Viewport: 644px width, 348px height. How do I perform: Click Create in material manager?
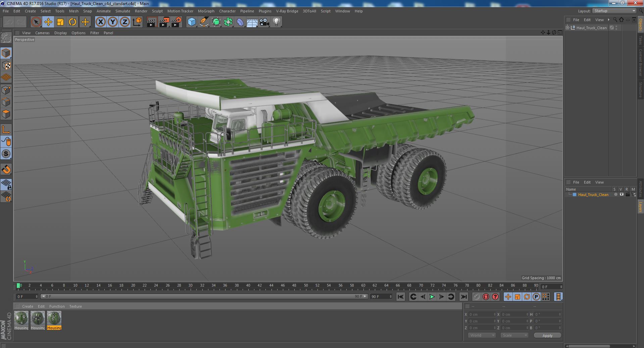click(x=28, y=306)
